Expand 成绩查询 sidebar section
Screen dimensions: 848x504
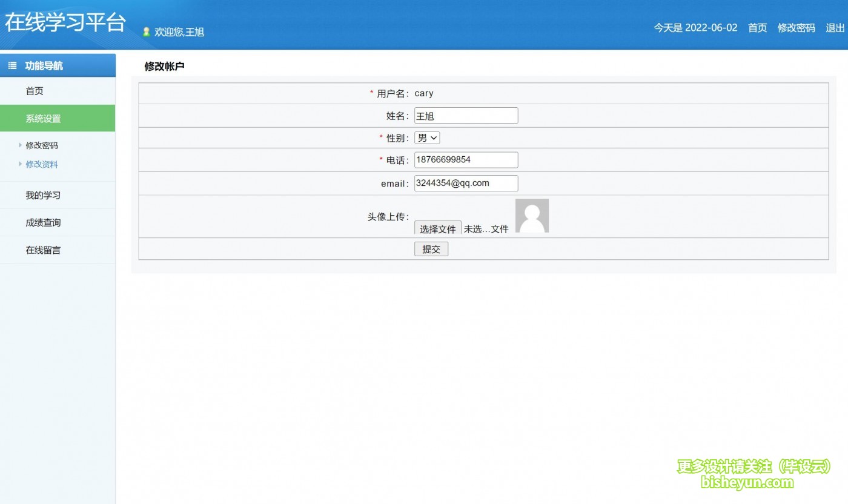(43, 222)
